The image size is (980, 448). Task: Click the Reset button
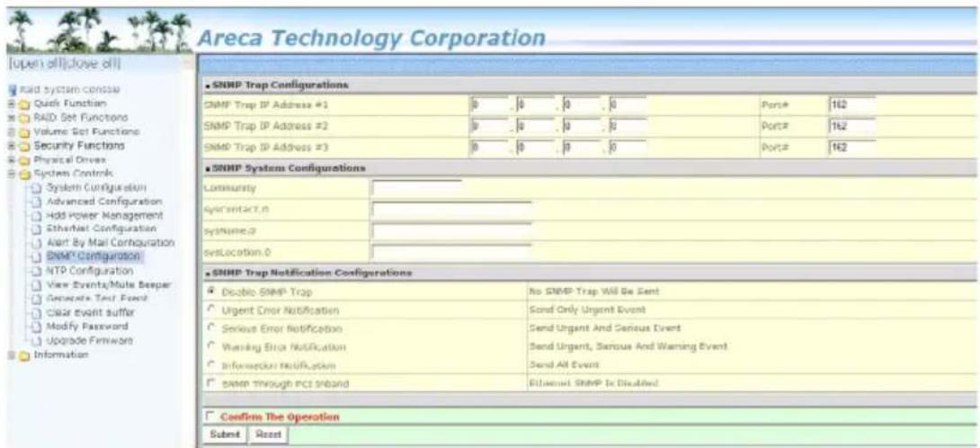268,435
